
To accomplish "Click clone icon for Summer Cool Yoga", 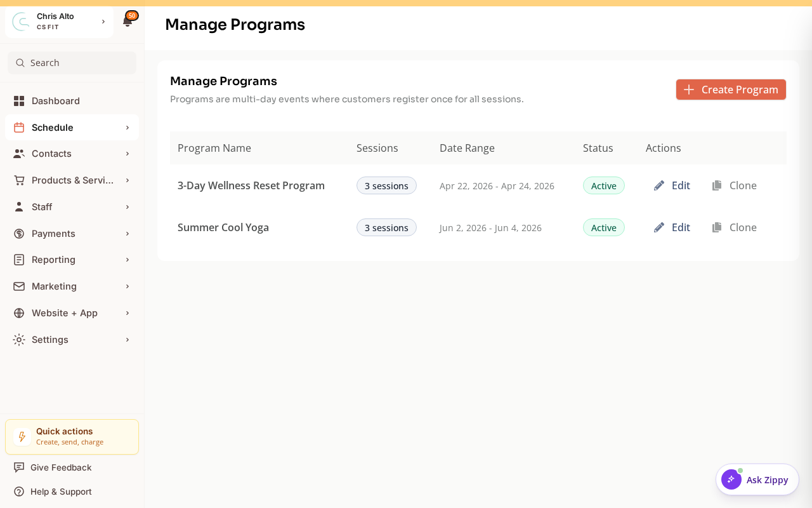I will tap(717, 227).
